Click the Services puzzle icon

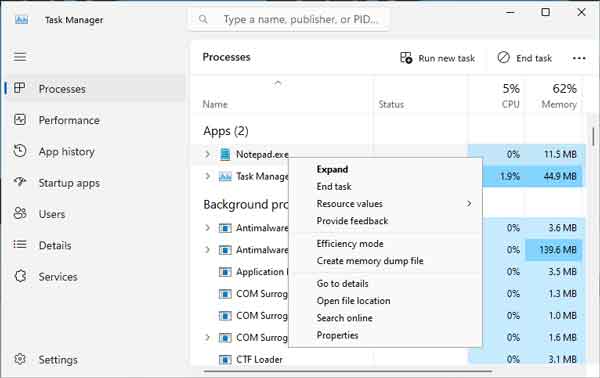(x=20, y=276)
